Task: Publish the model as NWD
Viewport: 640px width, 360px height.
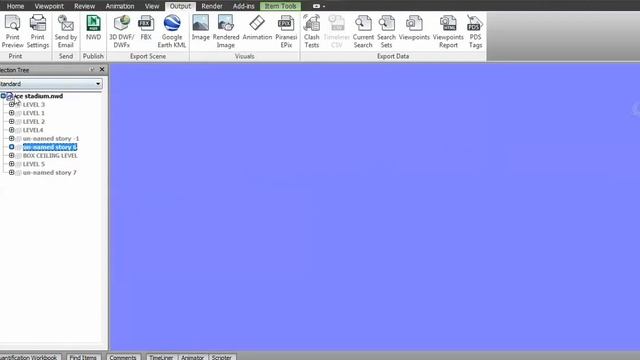Action: coord(93,28)
